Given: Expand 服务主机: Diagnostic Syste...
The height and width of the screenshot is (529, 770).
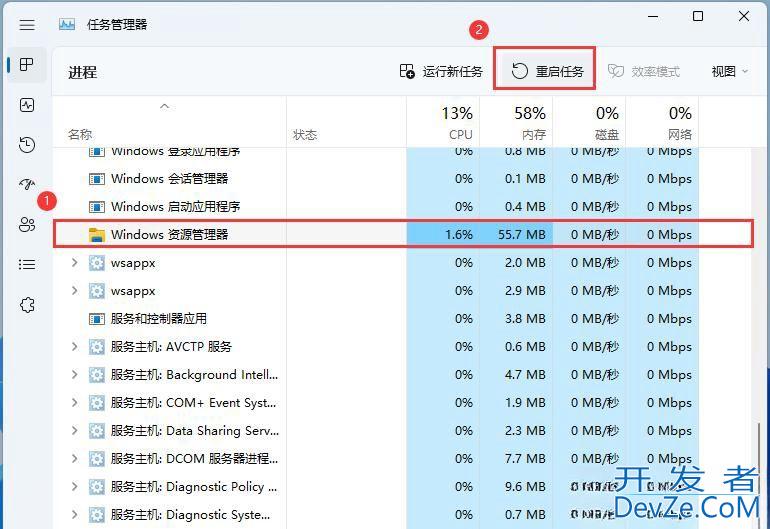Looking at the screenshot, I should [75, 515].
